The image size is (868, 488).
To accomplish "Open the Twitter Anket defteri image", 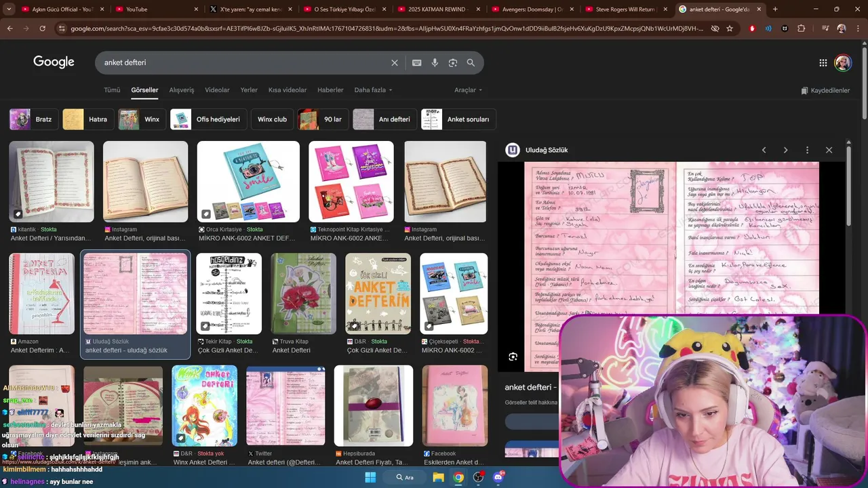I will coord(286,406).
